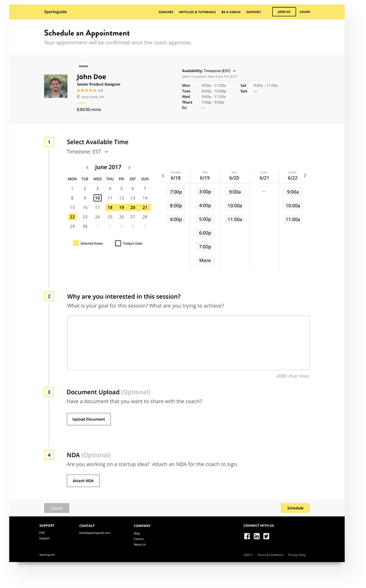Select June 22 highlighted in calendar
The height and width of the screenshot is (588, 366).
72,217
